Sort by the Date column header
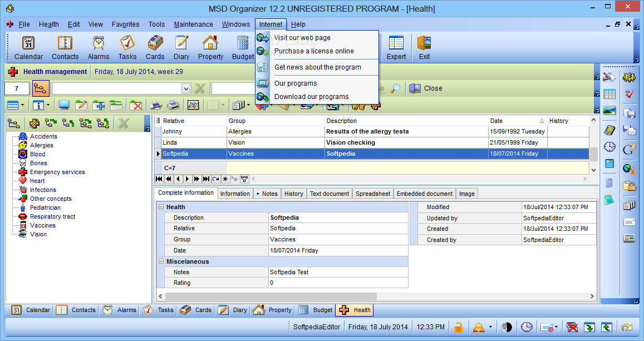Viewport: 644px width, 341px height. coord(517,121)
